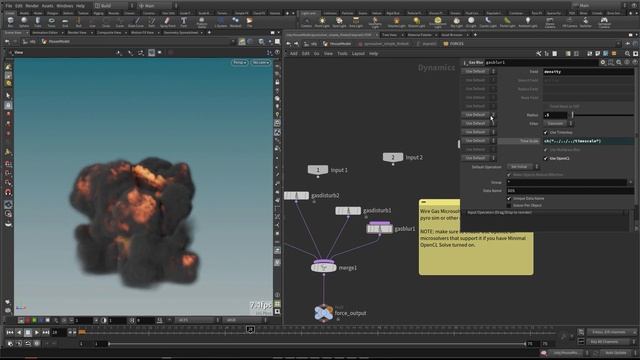
Task: Click the Field input containing density
Action: (588, 71)
